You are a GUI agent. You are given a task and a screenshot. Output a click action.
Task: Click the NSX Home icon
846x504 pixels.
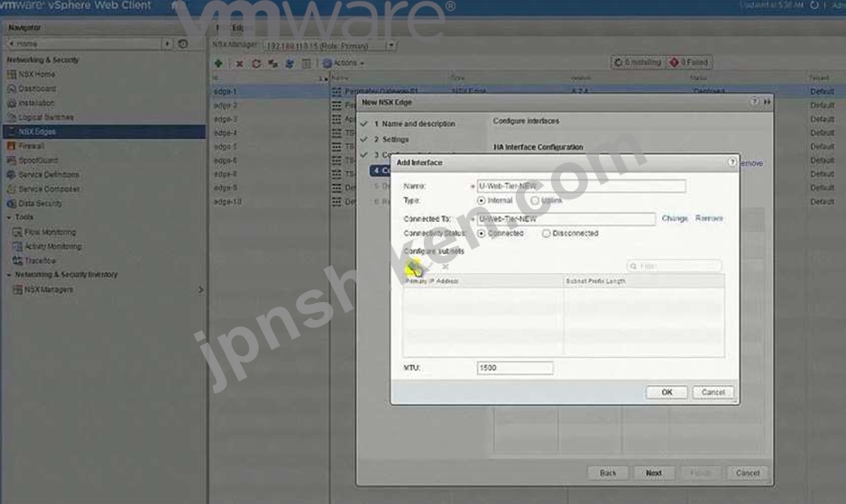(12, 74)
